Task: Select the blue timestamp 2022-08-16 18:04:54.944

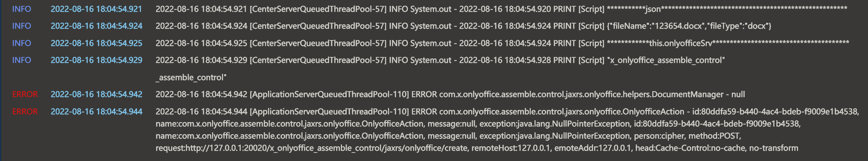Action: (x=96, y=112)
